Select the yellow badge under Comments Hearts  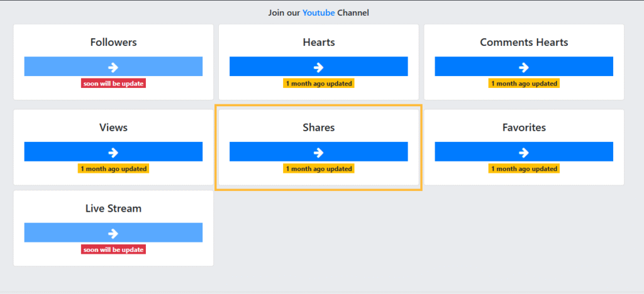tap(523, 84)
